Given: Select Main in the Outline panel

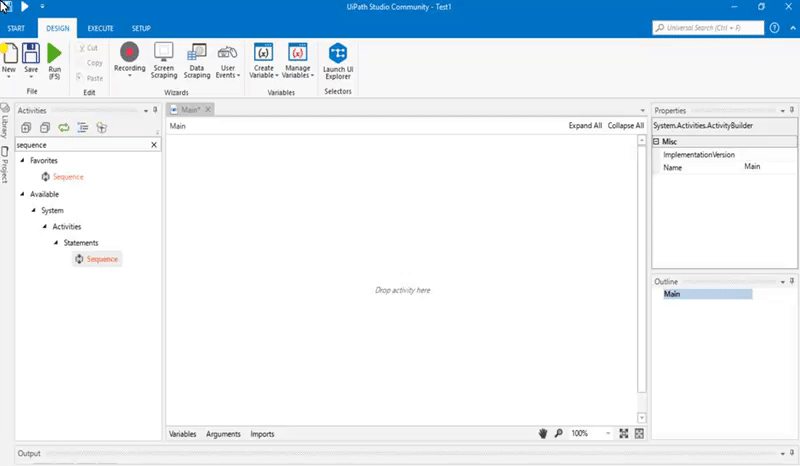Looking at the screenshot, I should point(708,294).
